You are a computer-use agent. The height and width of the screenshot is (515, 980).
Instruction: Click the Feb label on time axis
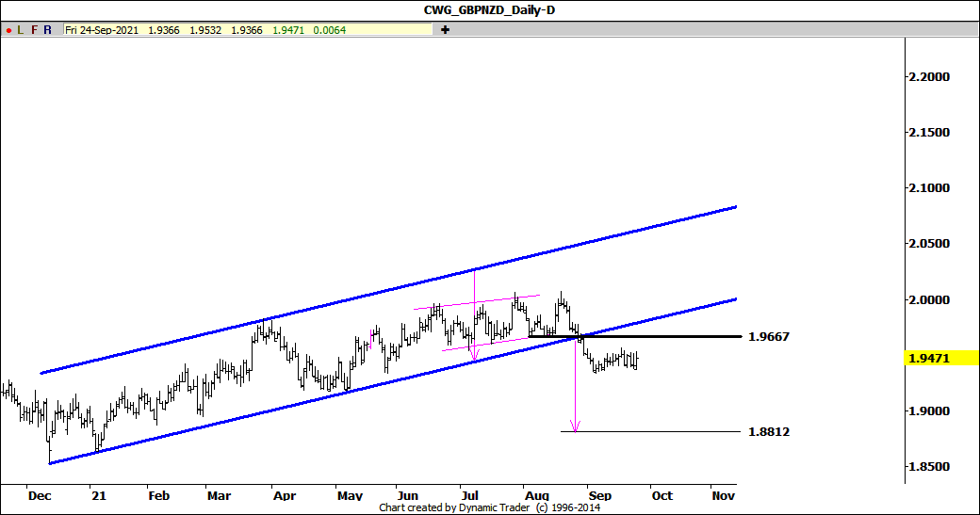(158, 495)
